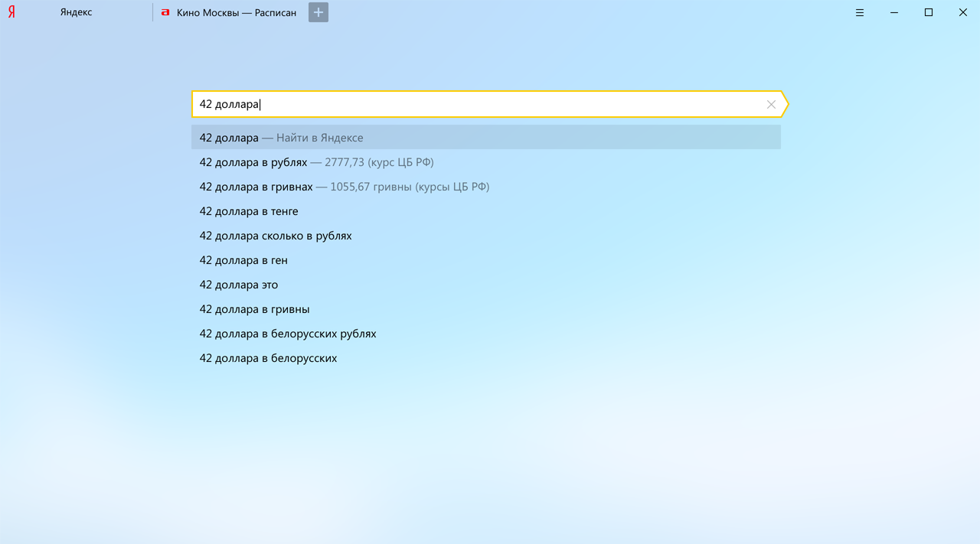This screenshot has height=544, width=980.
Task: Choose suggestion 42 доллара в гривнах
Action: point(486,187)
